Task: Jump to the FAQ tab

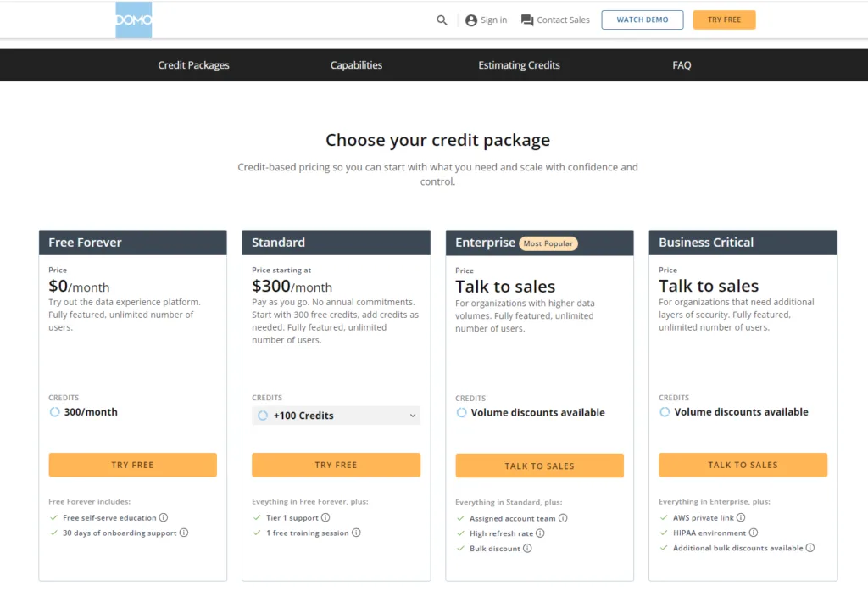Action: (682, 64)
